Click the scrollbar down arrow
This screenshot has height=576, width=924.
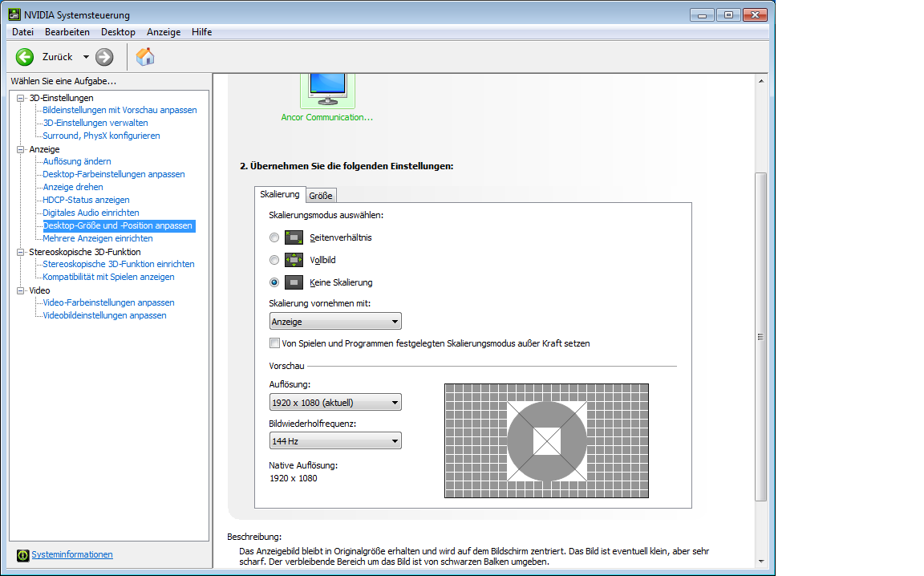tap(760, 562)
